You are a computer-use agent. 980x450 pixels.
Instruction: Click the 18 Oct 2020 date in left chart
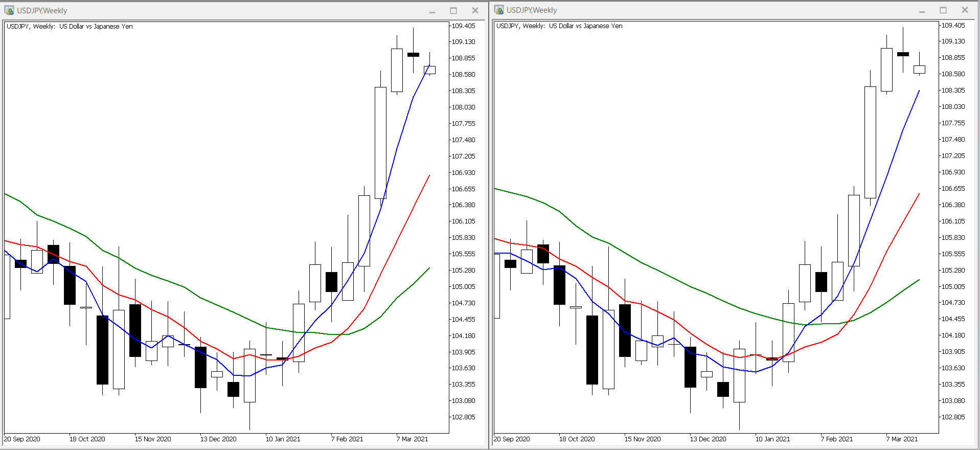tap(87, 439)
